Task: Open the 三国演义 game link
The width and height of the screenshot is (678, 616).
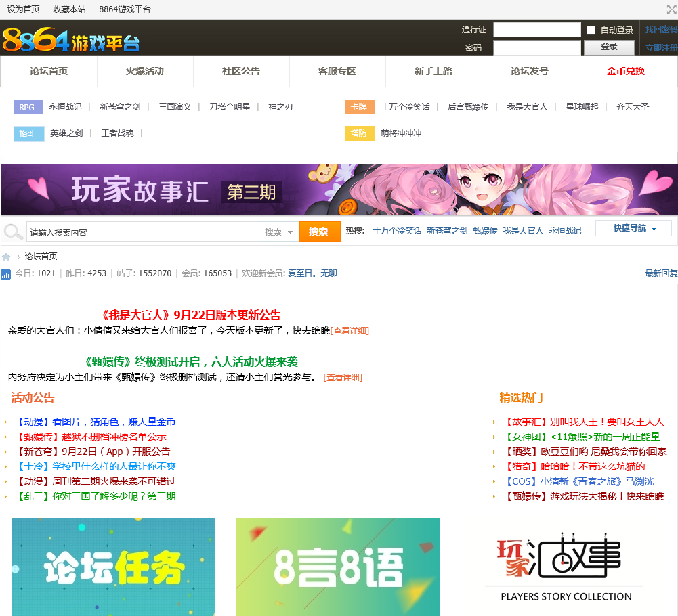Action: pos(175,107)
